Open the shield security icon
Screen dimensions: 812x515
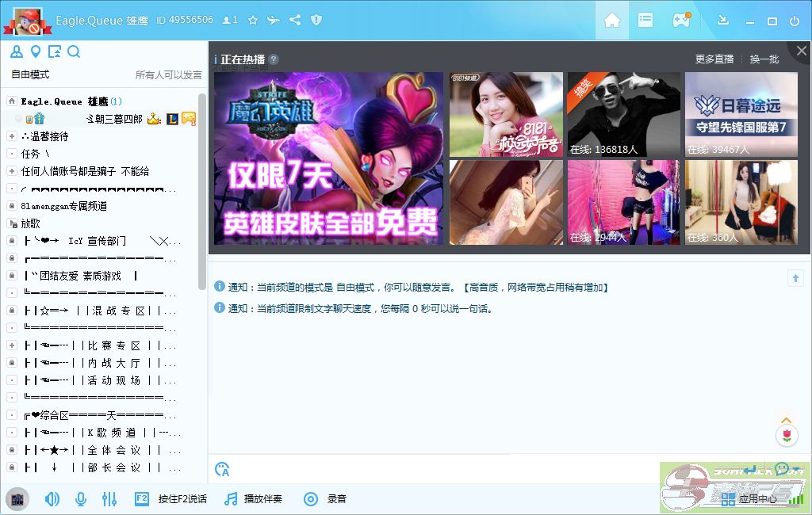coord(316,20)
